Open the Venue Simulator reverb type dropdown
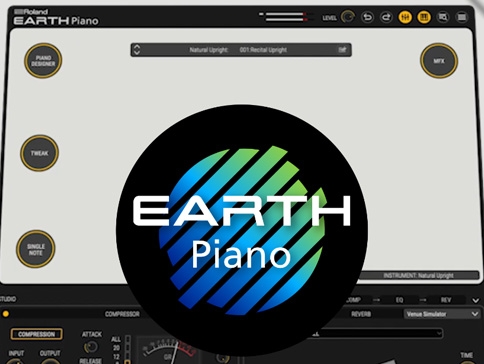This screenshot has height=364, width=484. [442, 314]
